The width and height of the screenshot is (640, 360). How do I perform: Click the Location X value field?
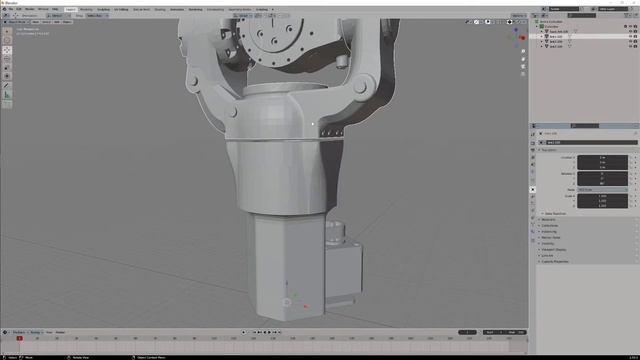[x=602, y=157]
